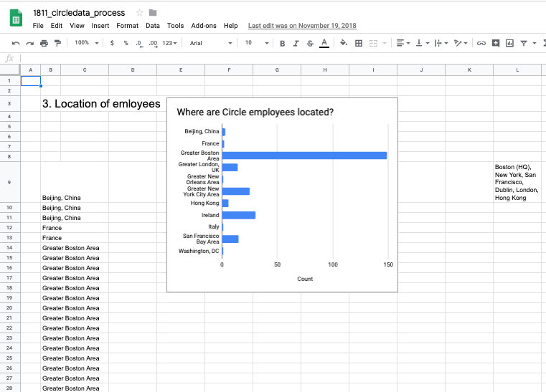Click the Google Sheets home icon
This screenshot has height=392, width=546.
[16, 18]
